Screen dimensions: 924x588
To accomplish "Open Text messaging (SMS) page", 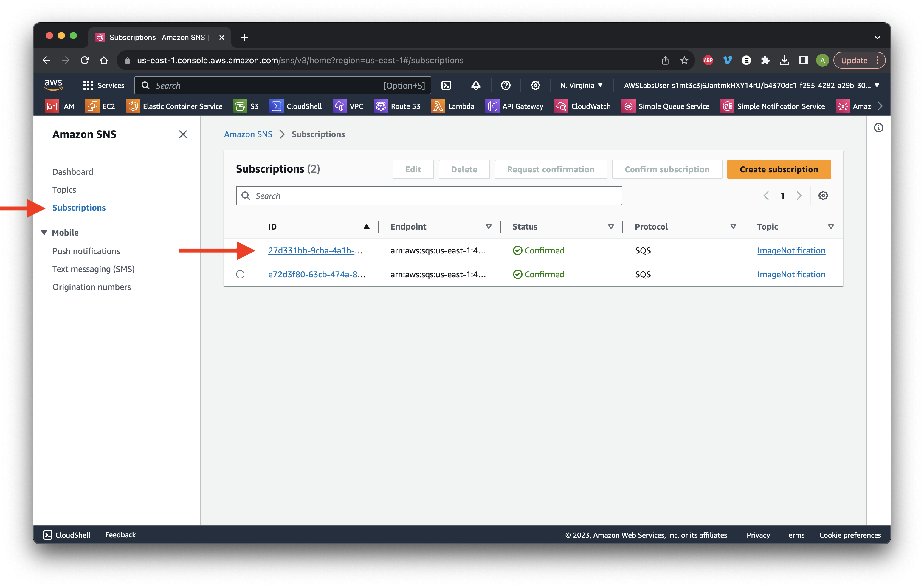I will [93, 269].
